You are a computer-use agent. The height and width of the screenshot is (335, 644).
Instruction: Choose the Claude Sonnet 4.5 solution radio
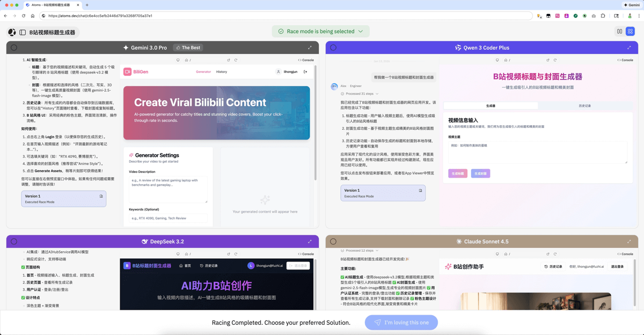click(333, 242)
